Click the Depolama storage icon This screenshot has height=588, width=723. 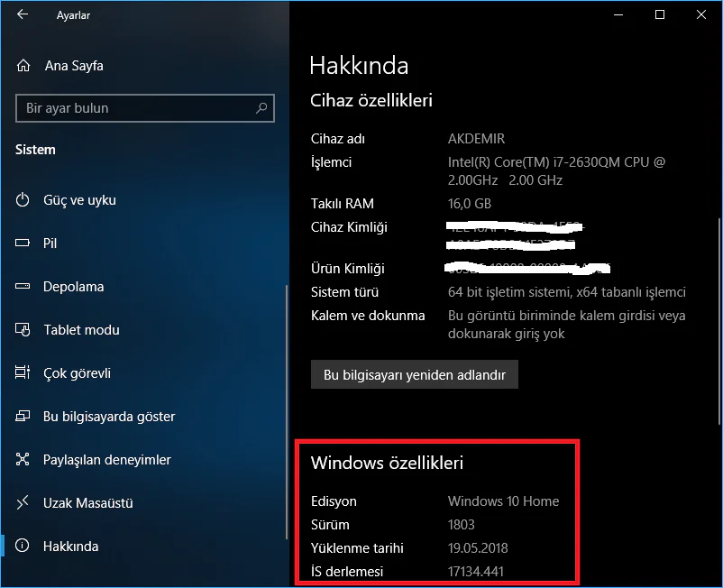point(23,287)
